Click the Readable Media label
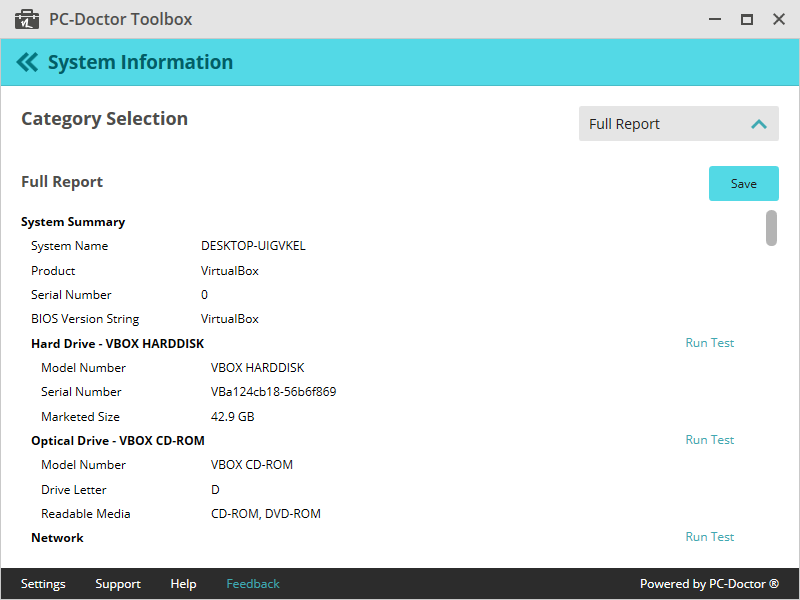 click(86, 514)
